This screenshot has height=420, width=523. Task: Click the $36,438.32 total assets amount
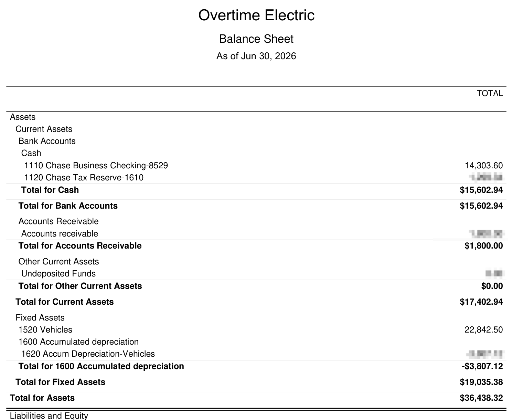point(481,398)
